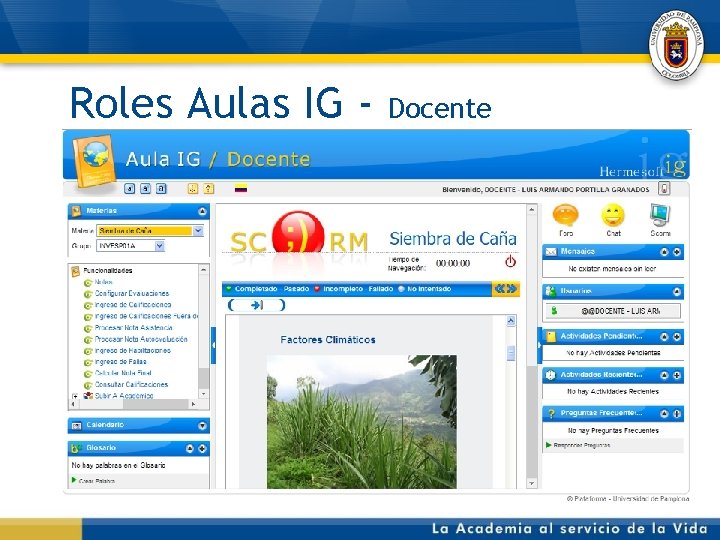Expand the Subir A Academico tree node
The width and height of the screenshot is (720, 540).
(75, 395)
